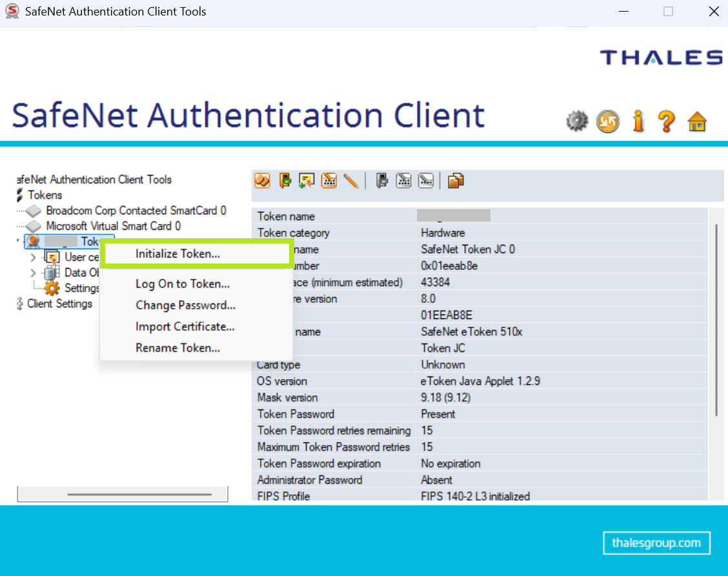Click the firmware version value '8.0'

point(428,299)
